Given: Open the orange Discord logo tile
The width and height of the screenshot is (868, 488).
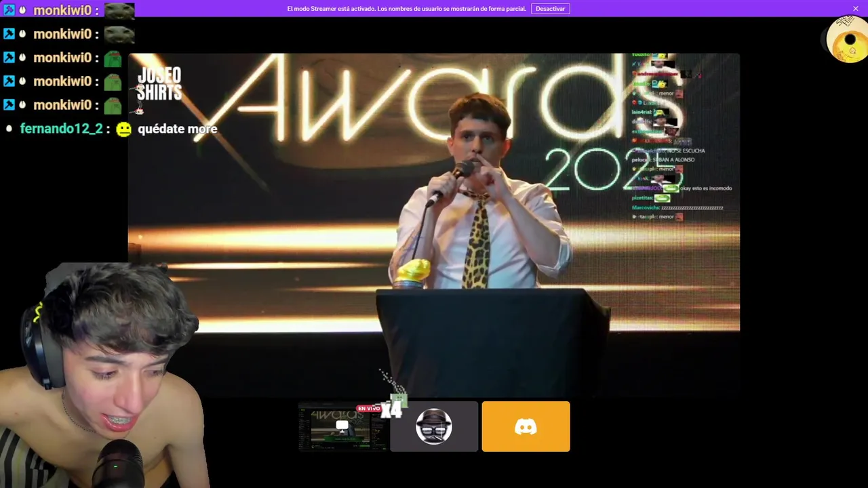Looking at the screenshot, I should click(526, 426).
